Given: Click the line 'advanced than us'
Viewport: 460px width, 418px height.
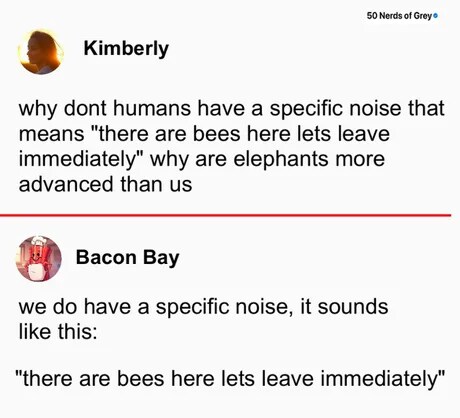Looking at the screenshot, I should [105, 184].
